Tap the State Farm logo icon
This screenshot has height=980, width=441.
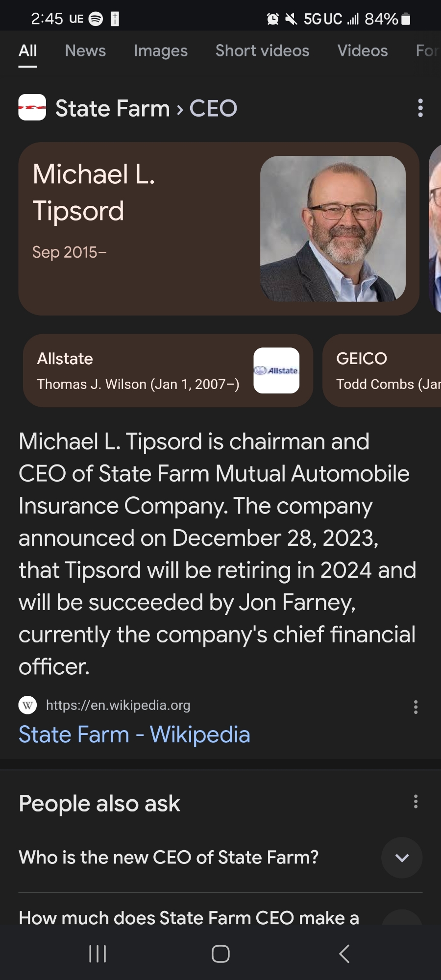click(x=32, y=107)
